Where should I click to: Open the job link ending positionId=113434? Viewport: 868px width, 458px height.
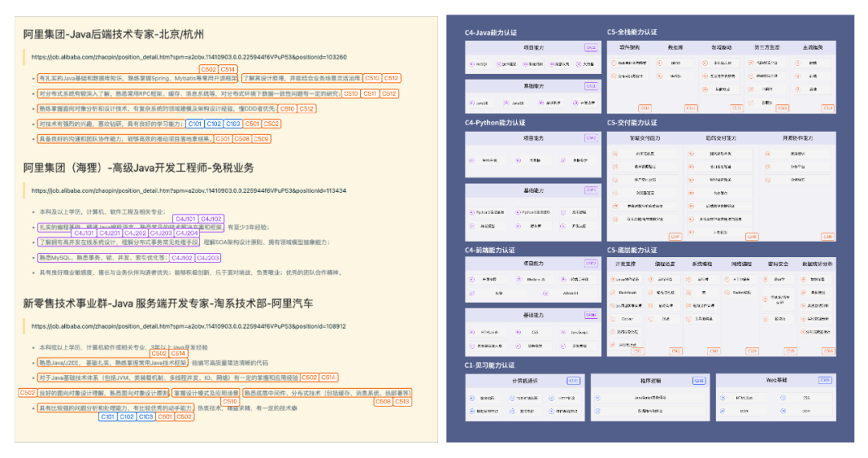189,190
